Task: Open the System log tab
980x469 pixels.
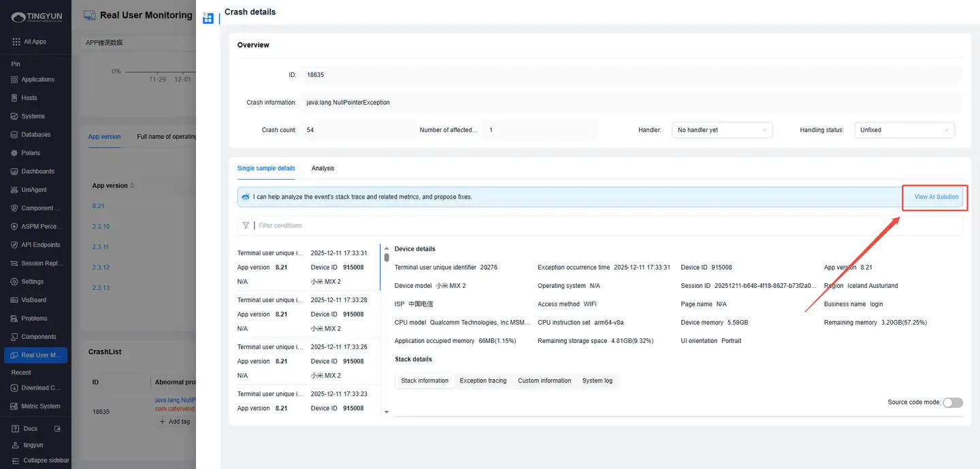Action: coord(597,381)
